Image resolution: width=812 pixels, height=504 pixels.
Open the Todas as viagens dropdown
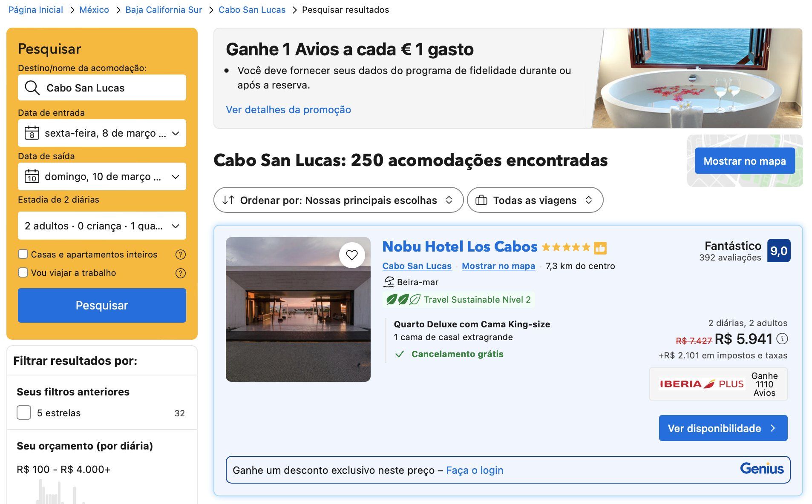(535, 200)
